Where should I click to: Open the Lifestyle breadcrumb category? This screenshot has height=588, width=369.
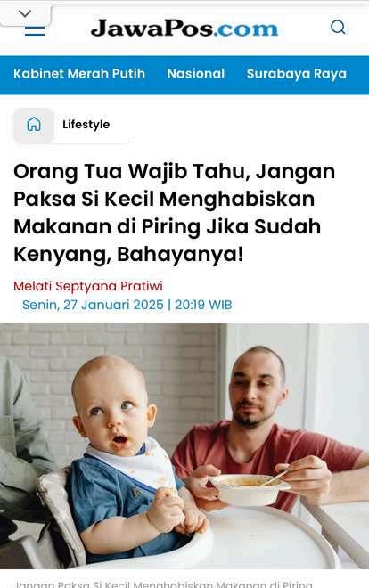(86, 124)
